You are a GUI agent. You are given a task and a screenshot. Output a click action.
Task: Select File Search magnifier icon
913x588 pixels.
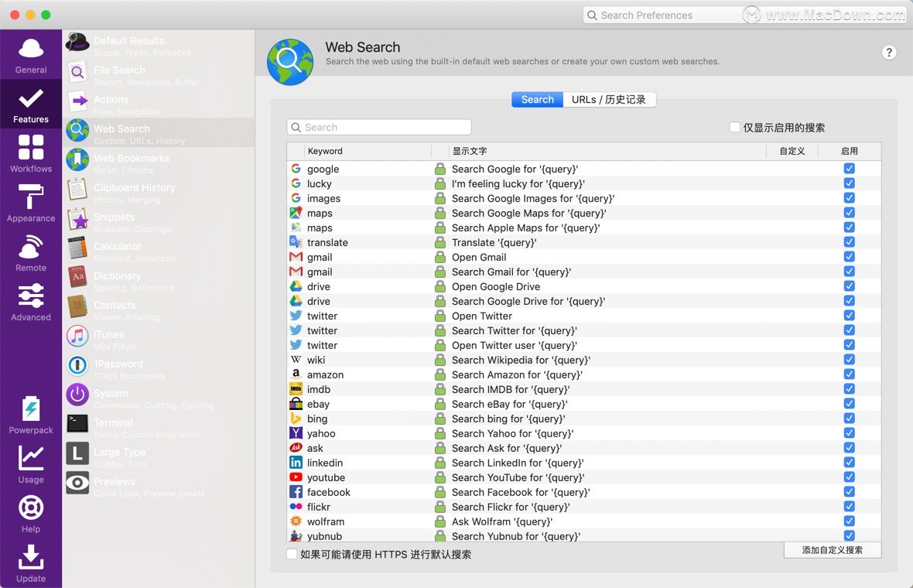click(77, 72)
